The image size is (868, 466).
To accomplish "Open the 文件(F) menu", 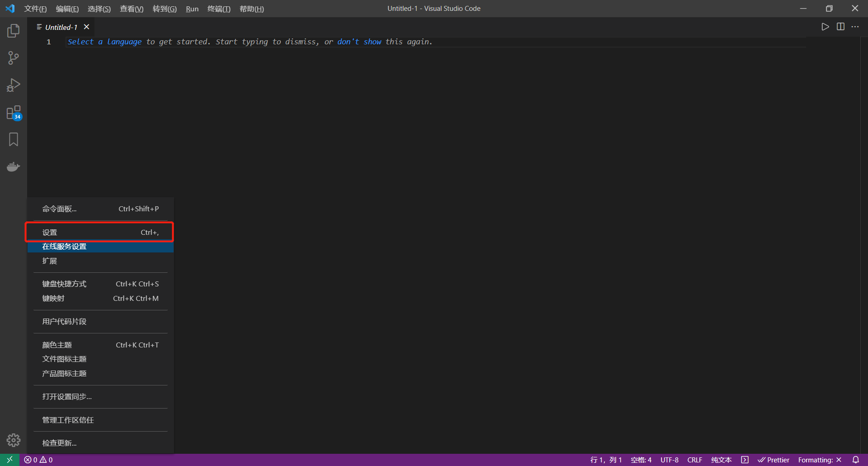I will [x=35, y=9].
